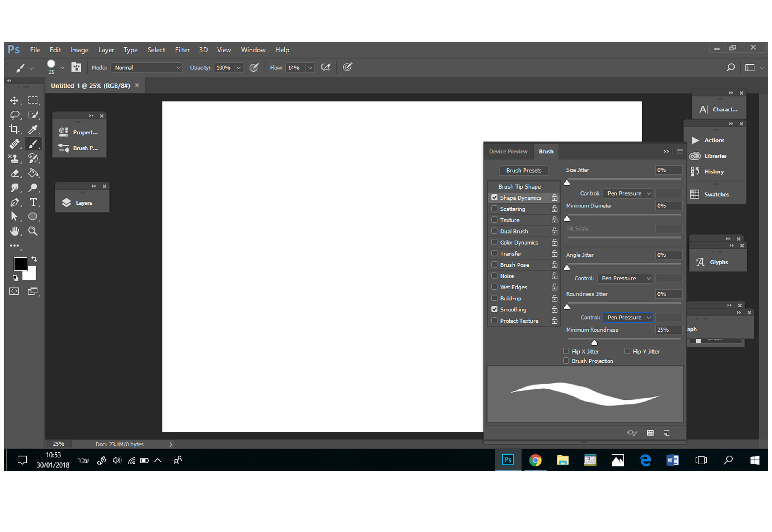Enable the Scattering checkbox
The height and width of the screenshot is (532, 772).
[494, 209]
